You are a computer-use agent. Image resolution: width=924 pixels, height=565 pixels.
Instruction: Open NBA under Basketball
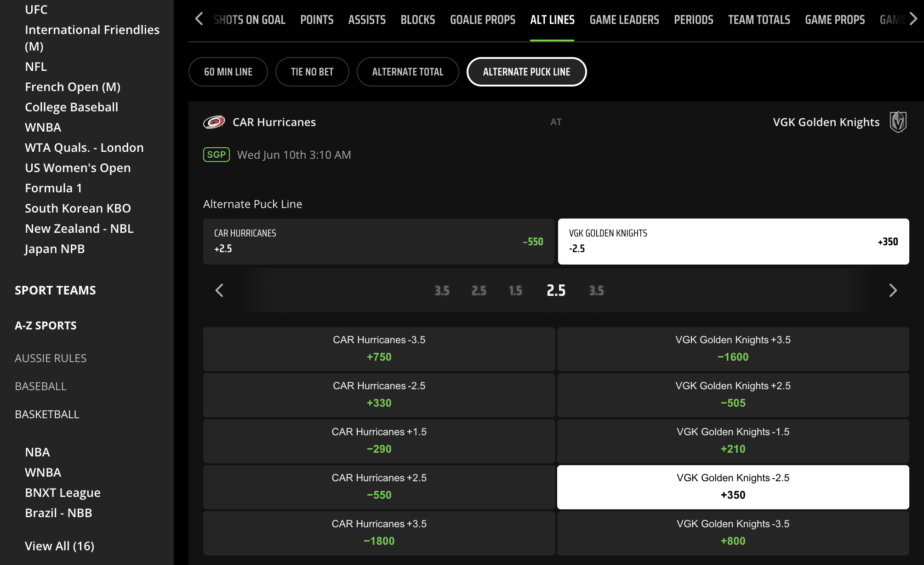37,452
